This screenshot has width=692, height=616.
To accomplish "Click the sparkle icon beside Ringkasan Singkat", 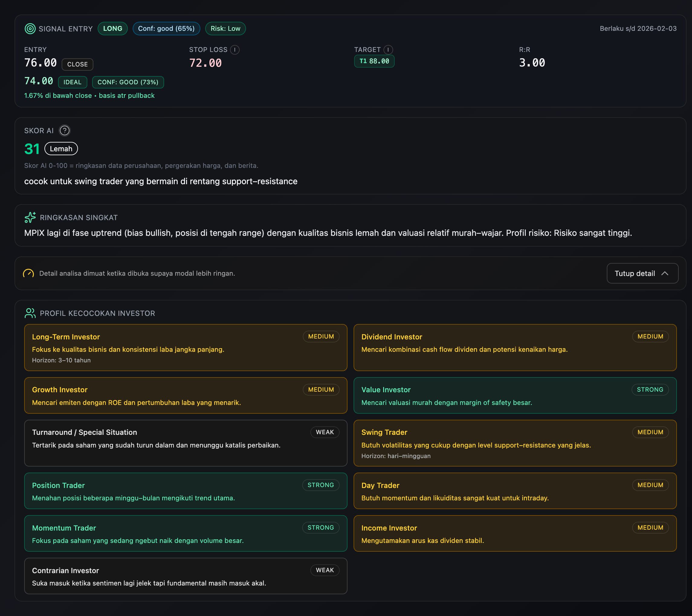I will [x=30, y=217].
